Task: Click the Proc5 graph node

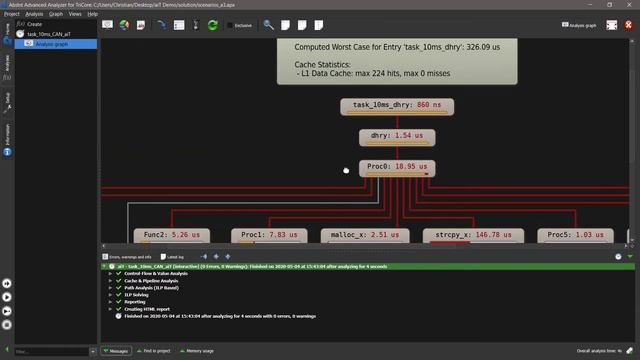Action: pos(576,236)
